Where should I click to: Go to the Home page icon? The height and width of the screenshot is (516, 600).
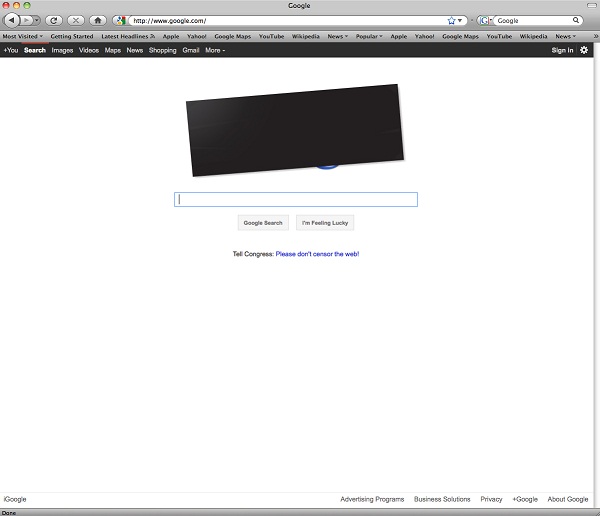pos(98,20)
